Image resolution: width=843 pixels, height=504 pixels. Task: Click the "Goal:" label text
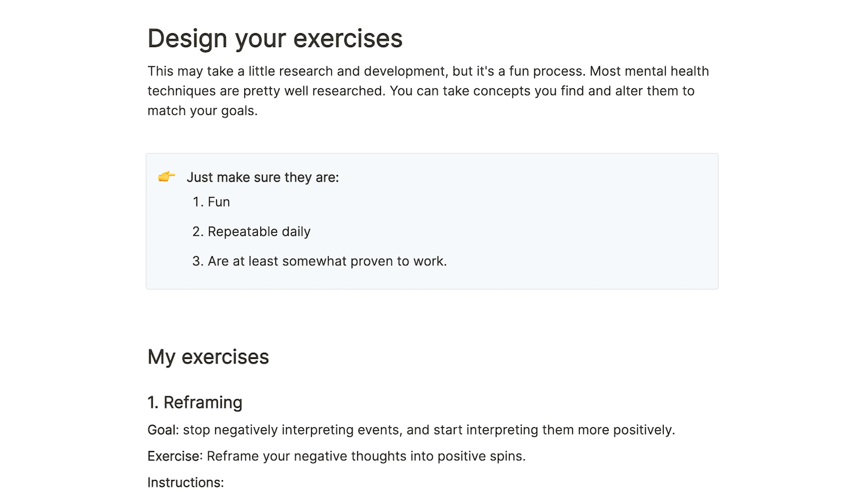pyautogui.click(x=163, y=430)
